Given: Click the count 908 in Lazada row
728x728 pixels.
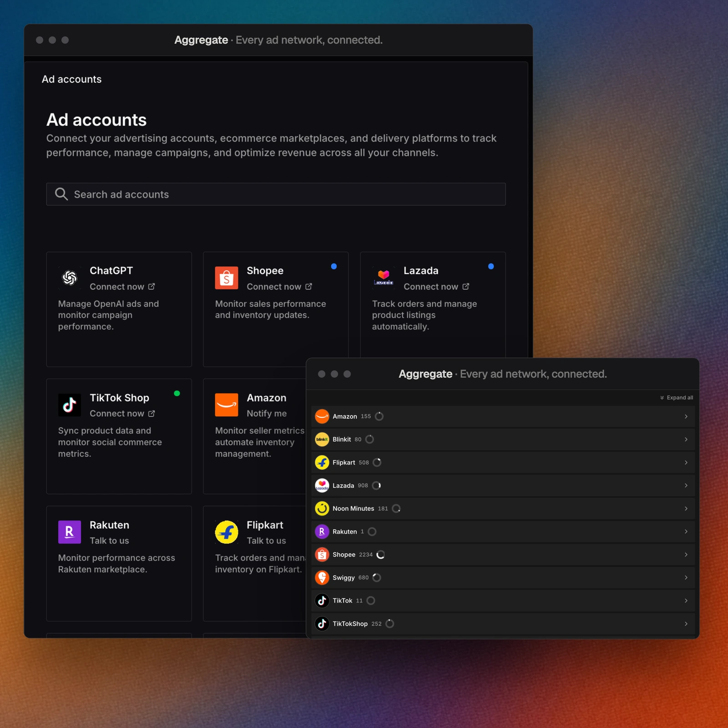Looking at the screenshot, I should pos(363,485).
